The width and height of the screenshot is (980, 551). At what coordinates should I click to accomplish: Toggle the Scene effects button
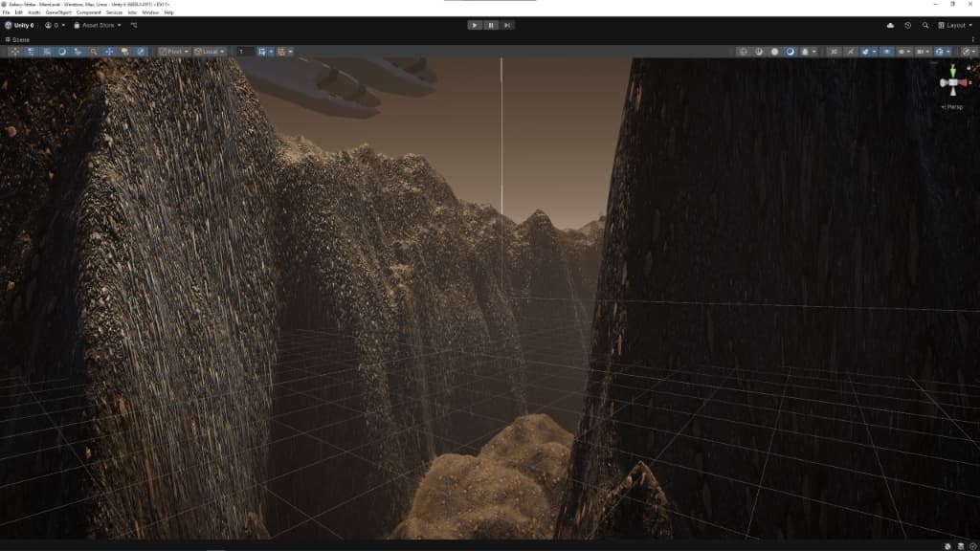point(865,52)
